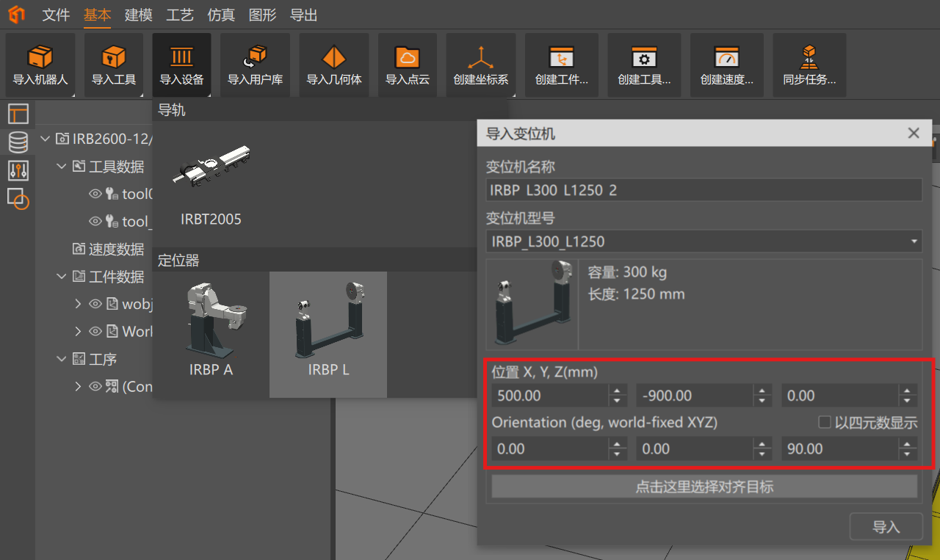Click the 变位机名称 input field
The height and width of the screenshot is (560, 940).
click(704, 190)
